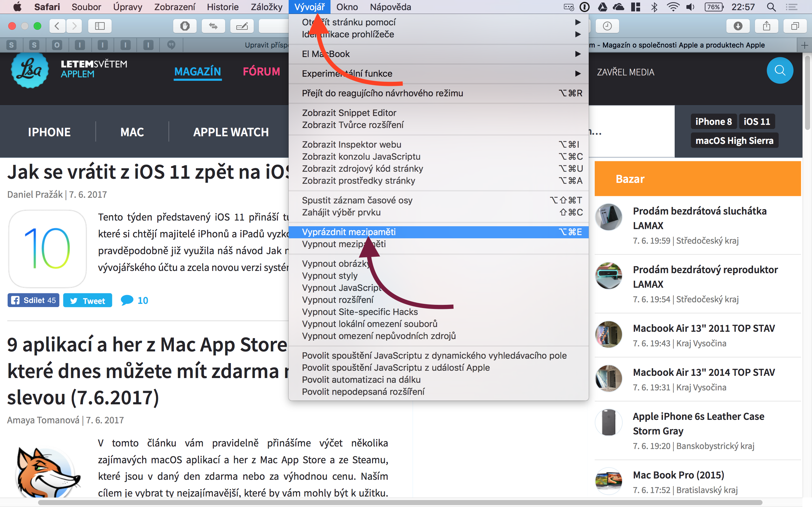Open the Share sheet toolbar icon

766,26
